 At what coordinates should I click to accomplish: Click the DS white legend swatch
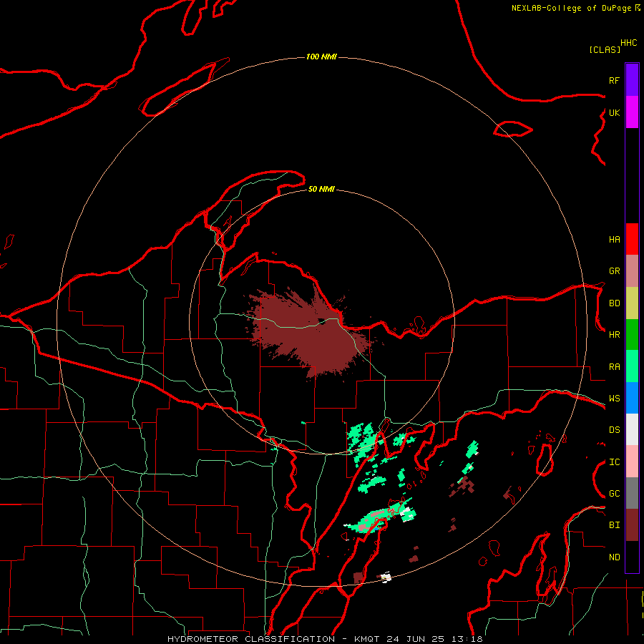point(632,429)
